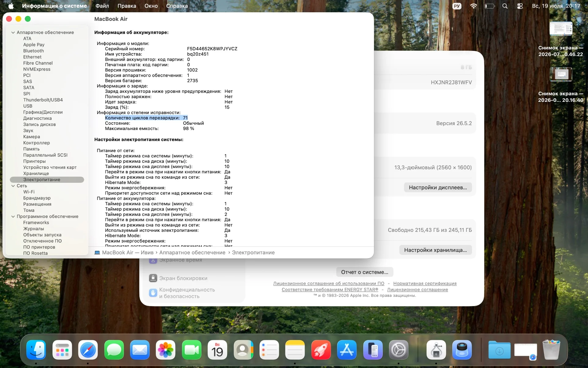
Task: Select Брандмауэр in the sidebar
Action: point(37,198)
